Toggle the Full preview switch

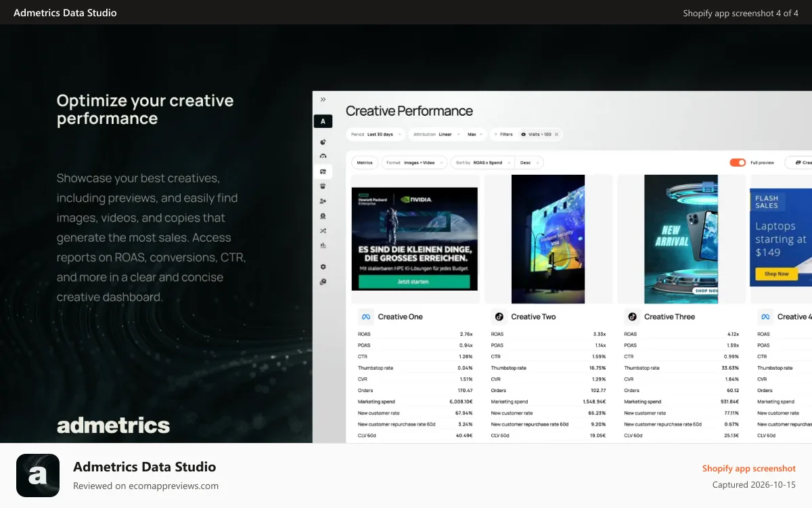[738, 163]
